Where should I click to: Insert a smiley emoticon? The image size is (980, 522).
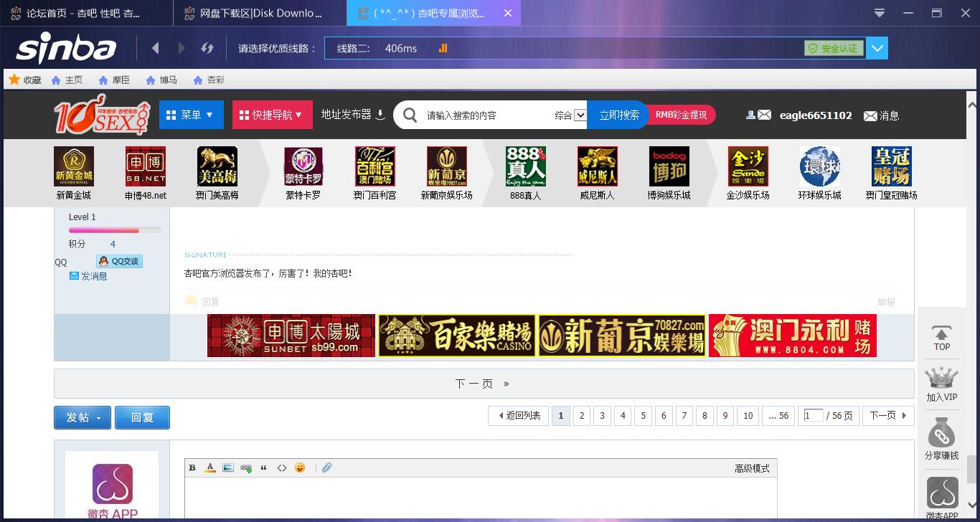coord(300,468)
